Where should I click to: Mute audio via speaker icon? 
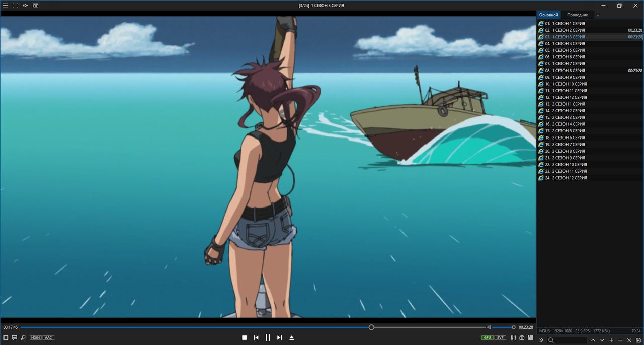pos(489,327)
